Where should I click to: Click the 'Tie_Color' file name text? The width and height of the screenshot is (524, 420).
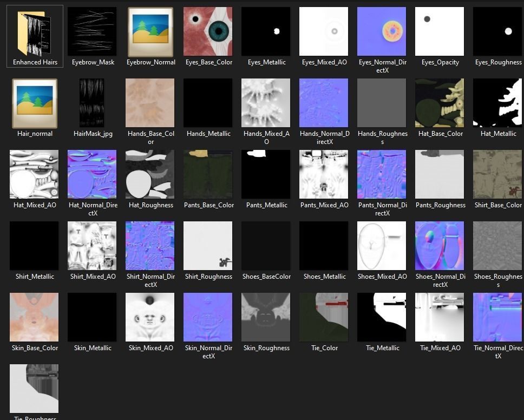[x=324, y=348]
